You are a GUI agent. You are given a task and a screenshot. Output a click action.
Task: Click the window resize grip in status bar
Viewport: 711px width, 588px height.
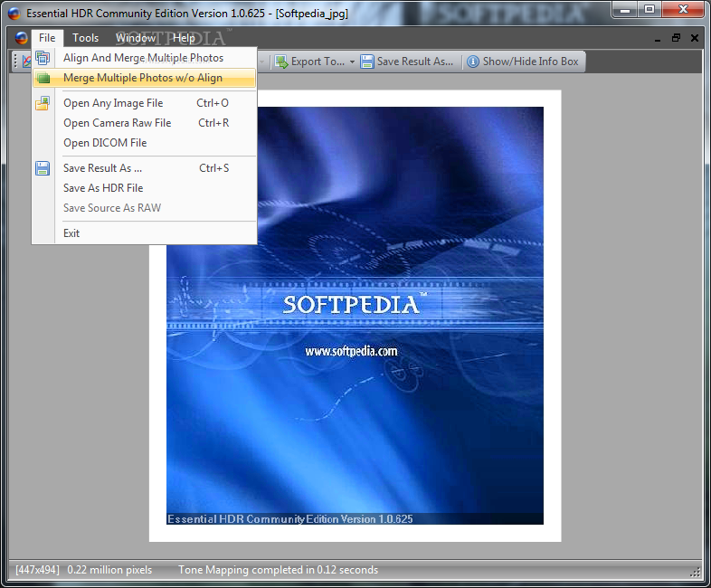tap(695, 573)
